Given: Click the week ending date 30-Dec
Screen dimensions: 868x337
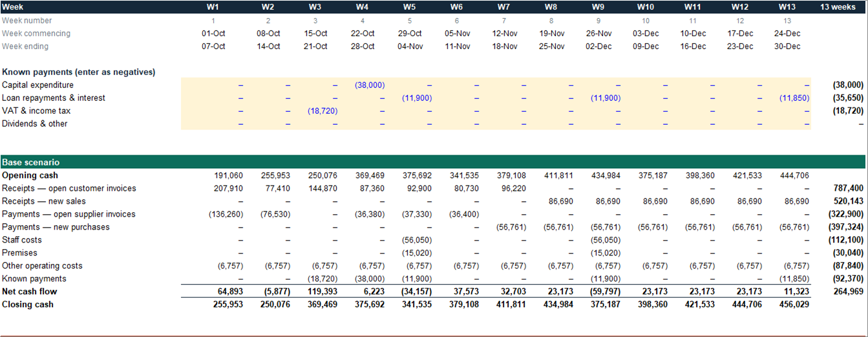Looking at the screenshot, I should click(787, 46).
